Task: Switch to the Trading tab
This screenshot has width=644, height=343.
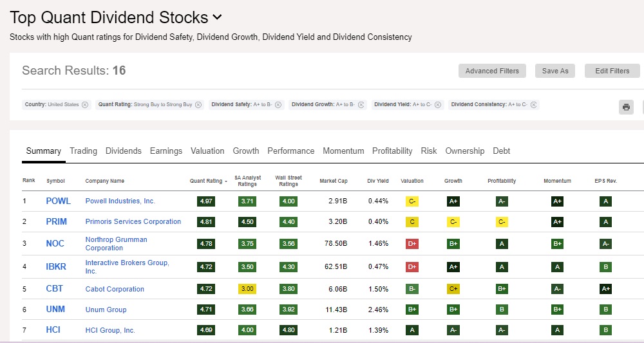Action: pyautogui.click(x=83, y=151)
